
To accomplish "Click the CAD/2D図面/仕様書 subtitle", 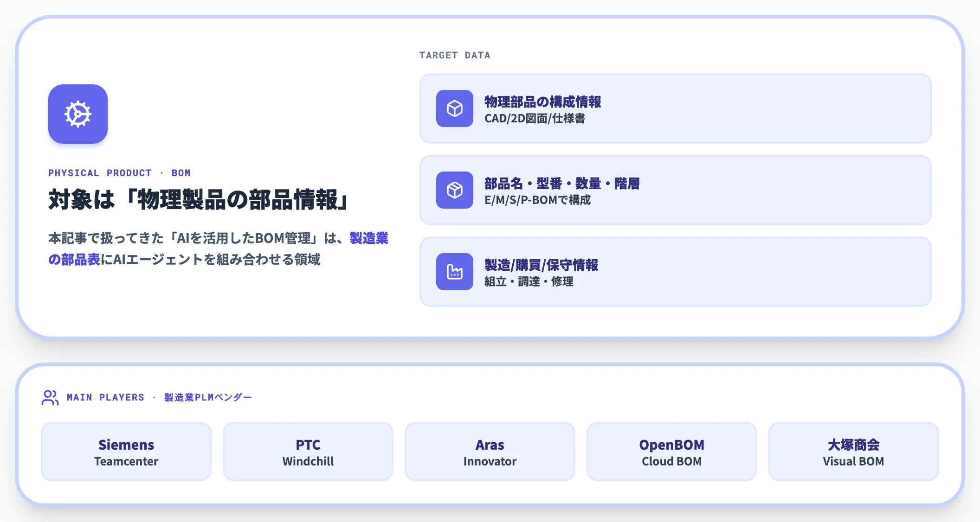I will click(535, 119).
